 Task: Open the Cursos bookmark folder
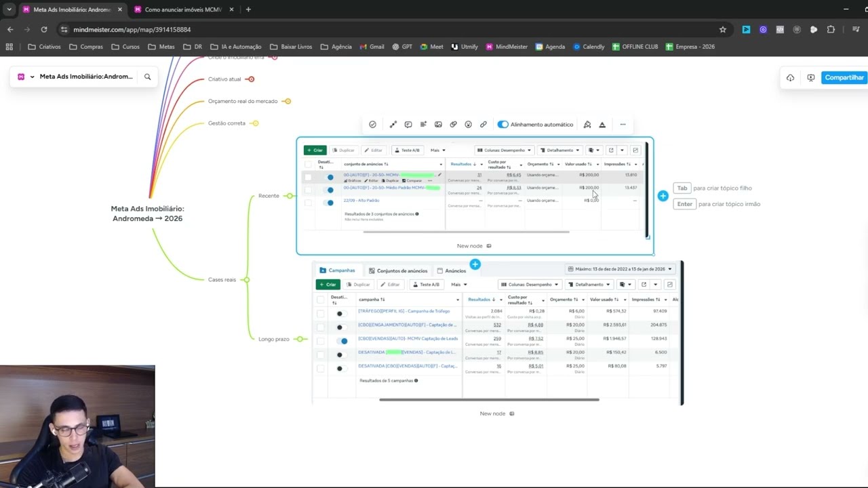125,47
